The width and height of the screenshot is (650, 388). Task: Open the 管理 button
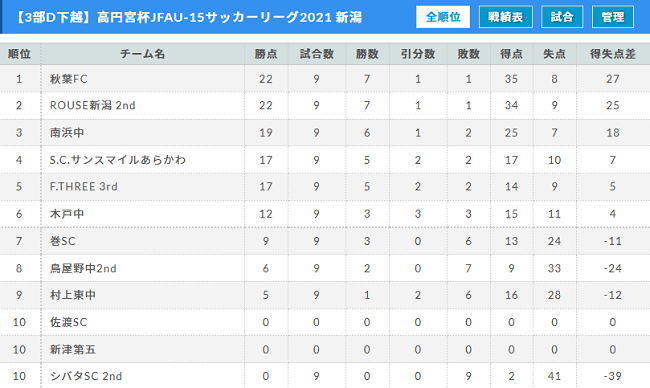tap(613, 17)
